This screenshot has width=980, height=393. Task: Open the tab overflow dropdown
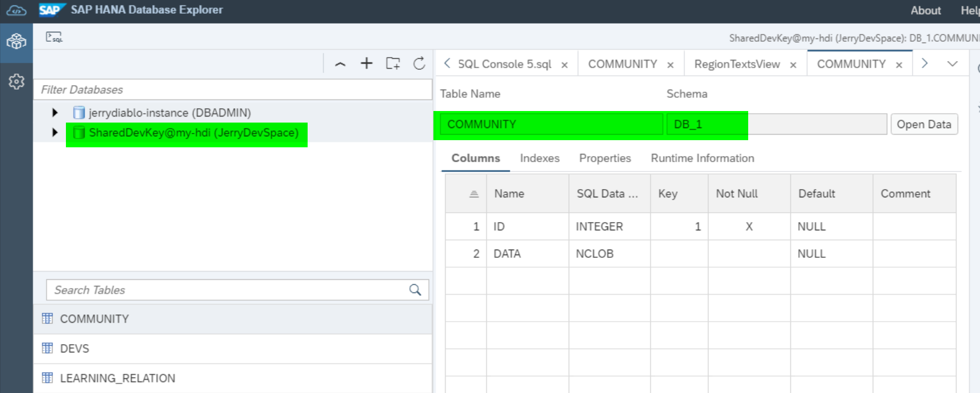(953, 64)
